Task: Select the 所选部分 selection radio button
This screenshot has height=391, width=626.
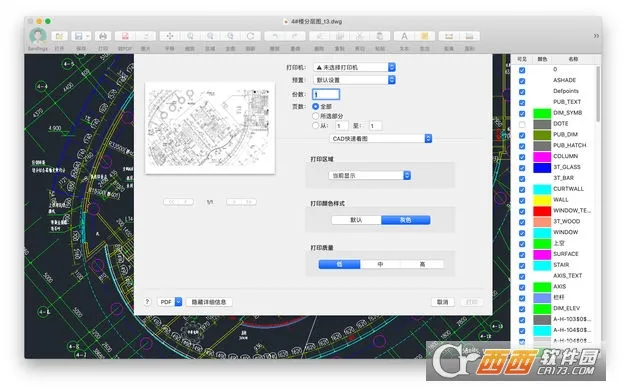Action: (316, 116)
